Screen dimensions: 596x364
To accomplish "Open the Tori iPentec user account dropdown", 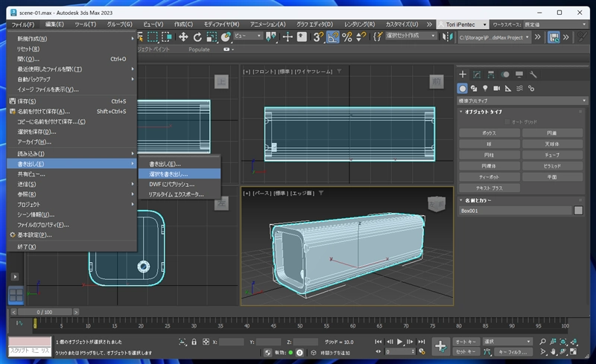I will click(x=462, y=25).
